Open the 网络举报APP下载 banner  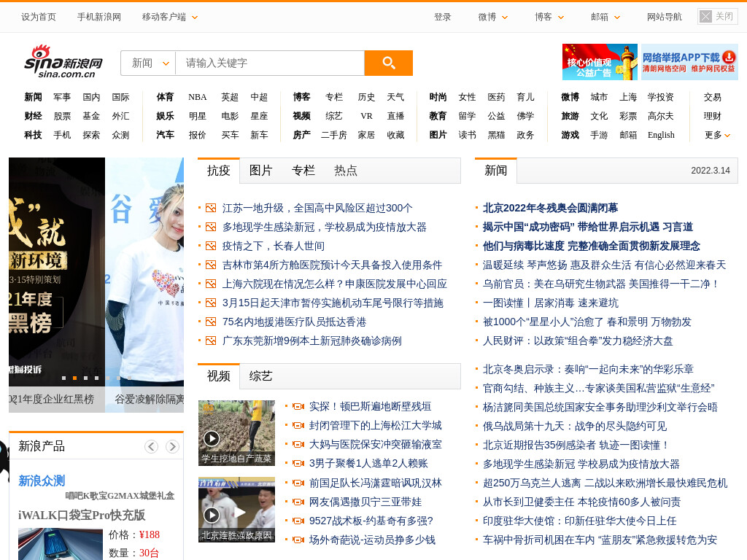pyautogui.click(x=689, y=62)
